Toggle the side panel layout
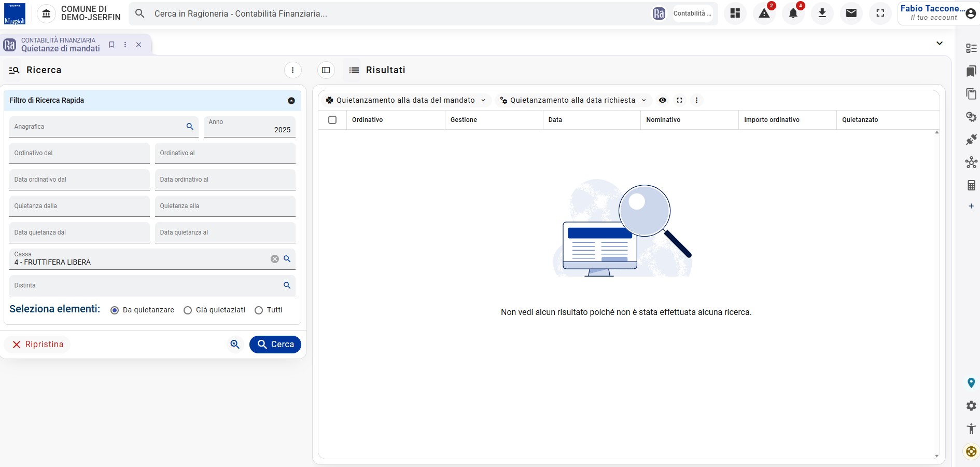This screenshot has height=467, width=980. click(x=326, y=70)
